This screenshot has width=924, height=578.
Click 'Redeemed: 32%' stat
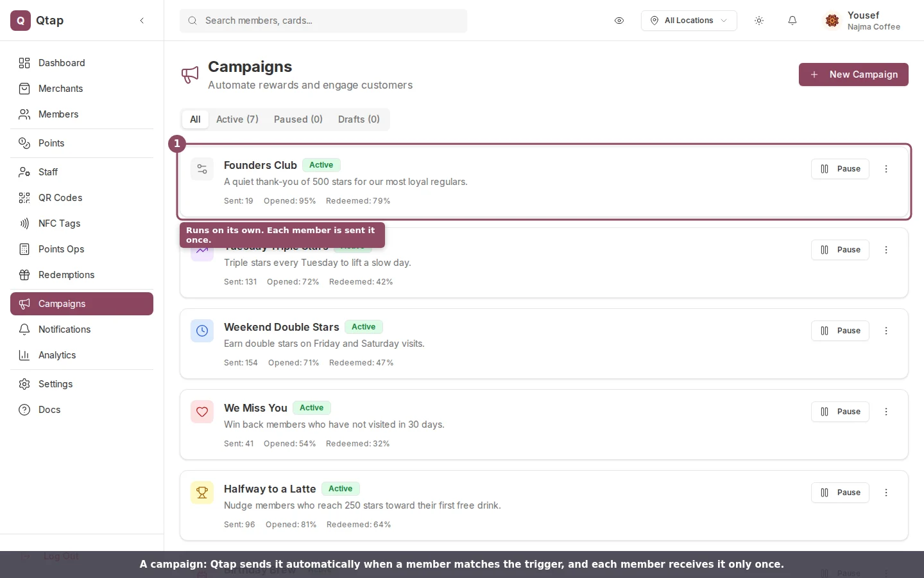(357, 444)
